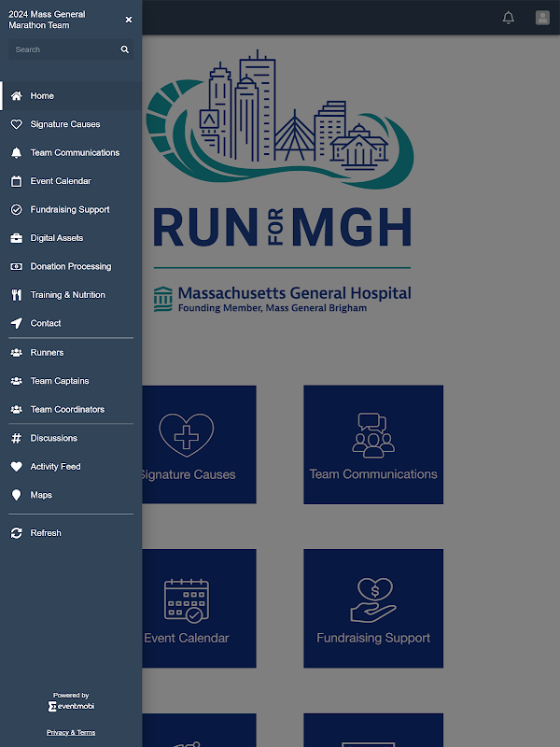Open the Event Calendar tile
Image resolution: width=560 pixels, height=747 pixels.
point(199,609)
